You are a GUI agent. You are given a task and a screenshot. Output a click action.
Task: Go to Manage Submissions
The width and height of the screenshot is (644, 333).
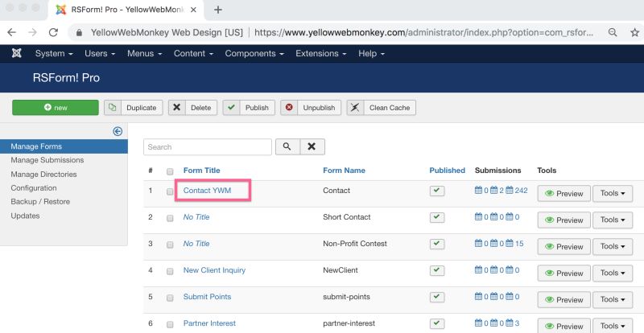(47, 160)
